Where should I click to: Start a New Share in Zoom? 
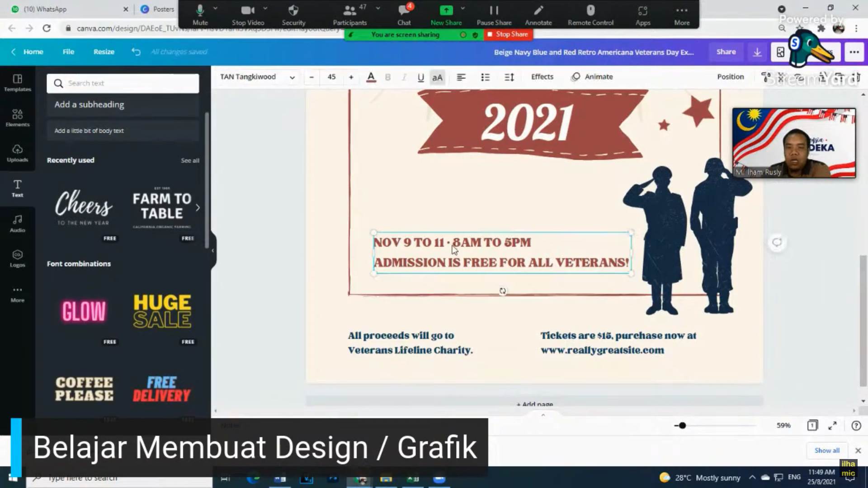pyautogui.click(x=446, y=15)
